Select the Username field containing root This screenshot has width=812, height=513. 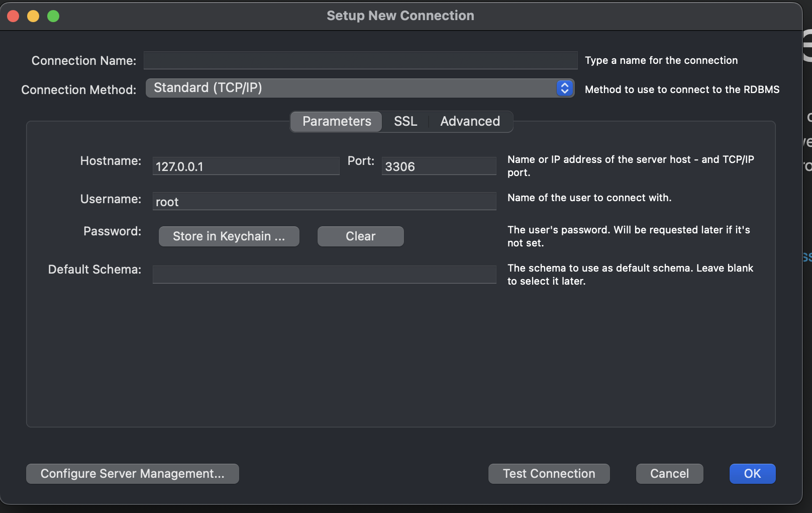tap(324, 202)
